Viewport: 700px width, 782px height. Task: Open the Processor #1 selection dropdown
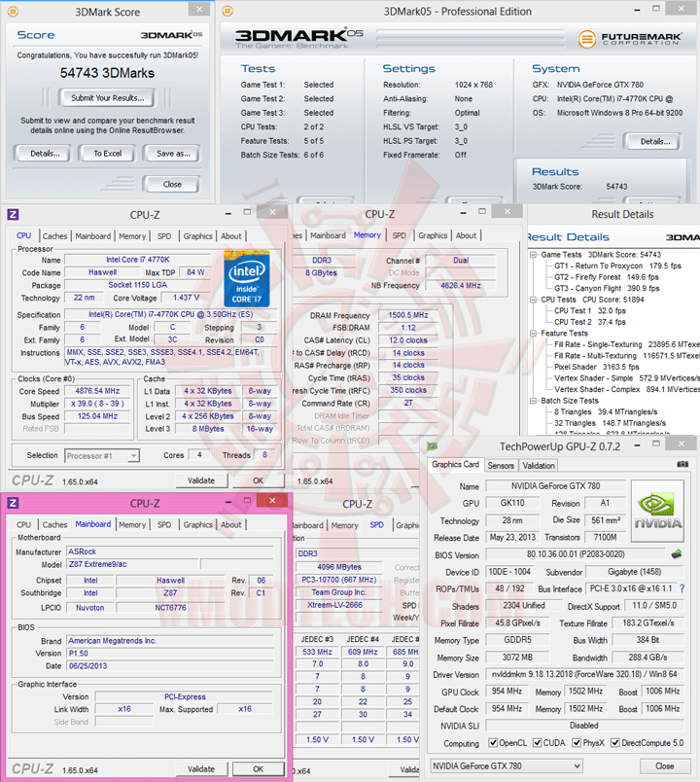pyautogui.click(x=133, y=456)
